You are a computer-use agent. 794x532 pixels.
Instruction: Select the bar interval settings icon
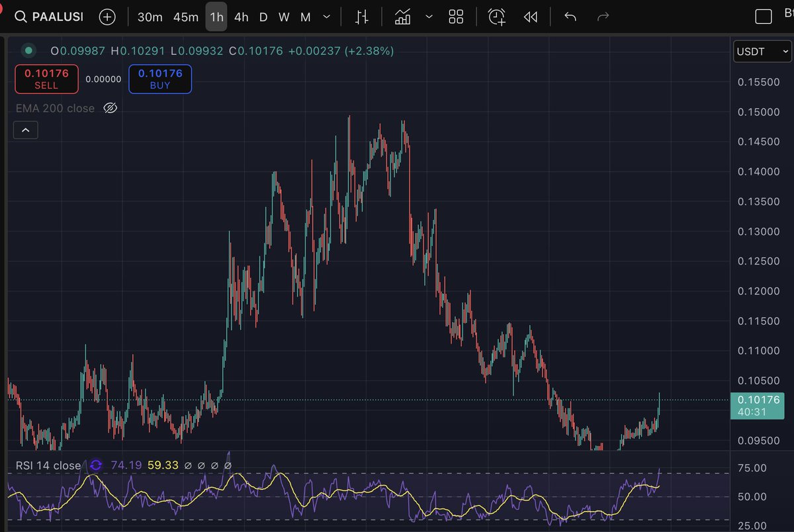361,17
